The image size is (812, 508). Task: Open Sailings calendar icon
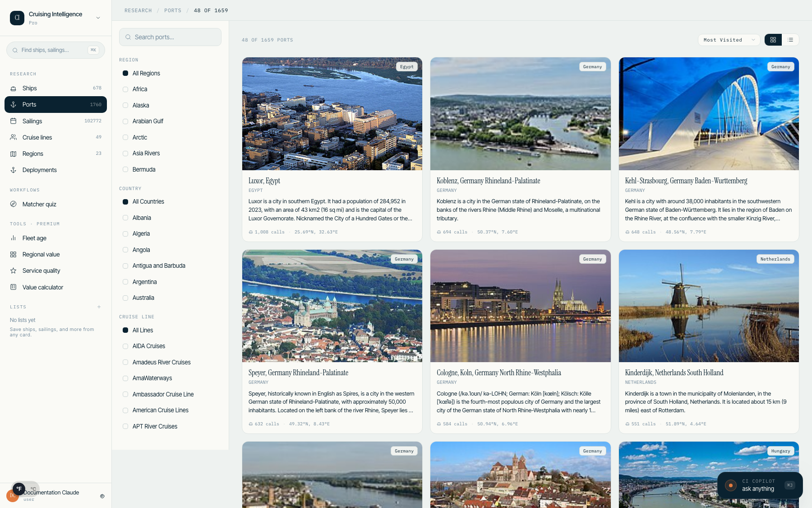14,121
